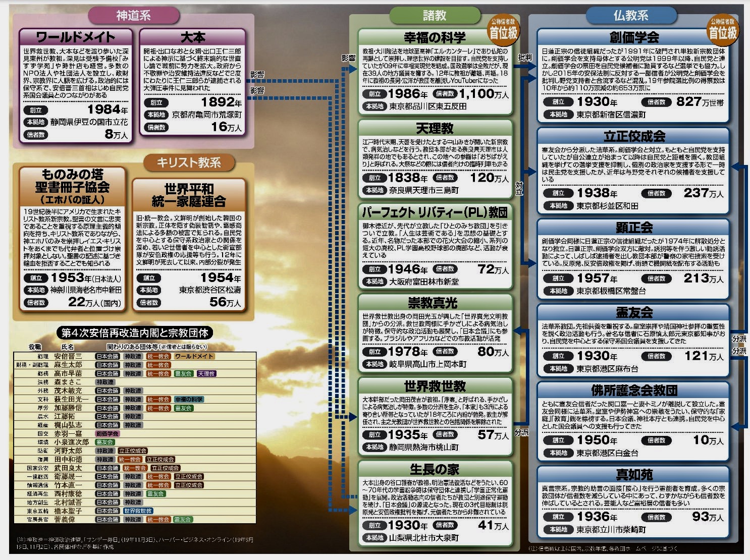The width and height of the screenshot is (750, 560).
Task: Click the 創立 label in 天理教 card
Action: (x=374, y=178)
